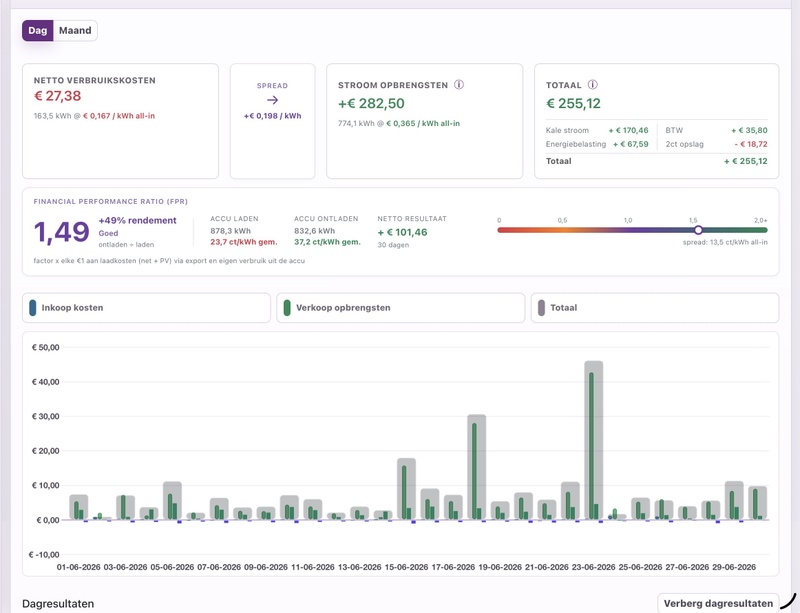Click the FPR slider handle

698,230
